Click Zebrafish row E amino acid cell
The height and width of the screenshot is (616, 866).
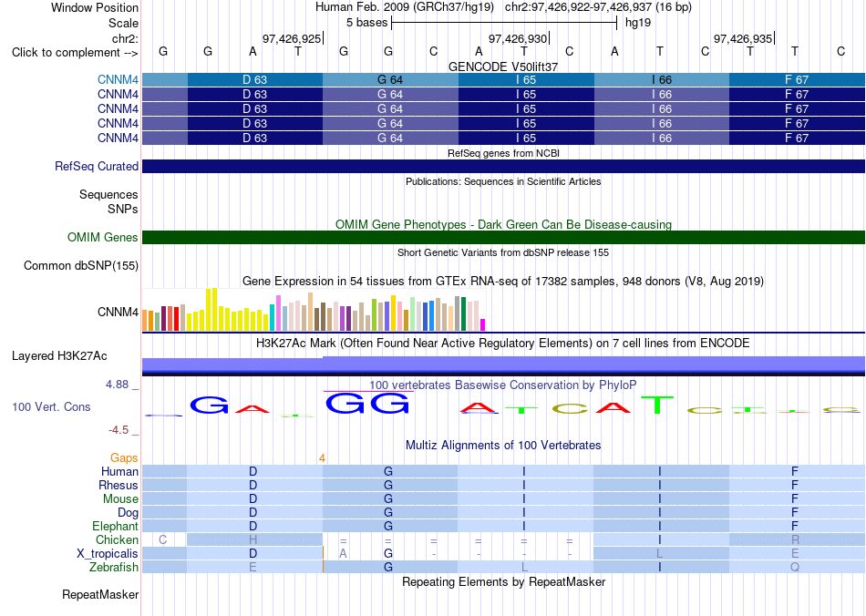click(254, 567)
